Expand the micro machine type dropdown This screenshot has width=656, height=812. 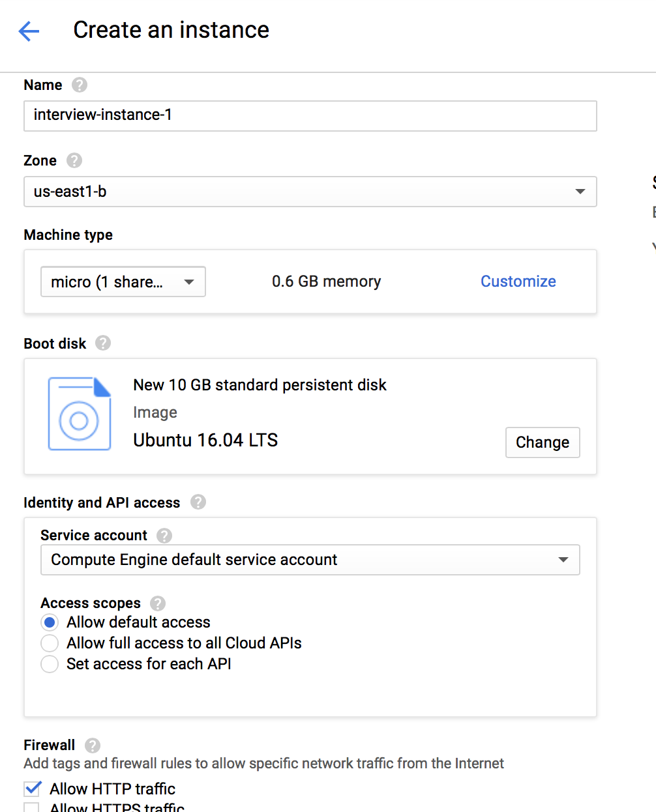123,282
